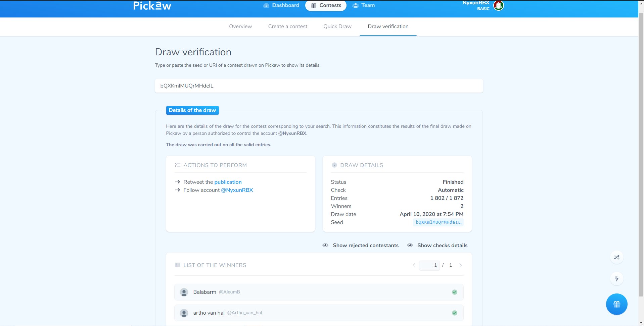The height and width of the screenshot is (326, 644).
Task: Click the lightning bolt quick action button
Action: 617,279
